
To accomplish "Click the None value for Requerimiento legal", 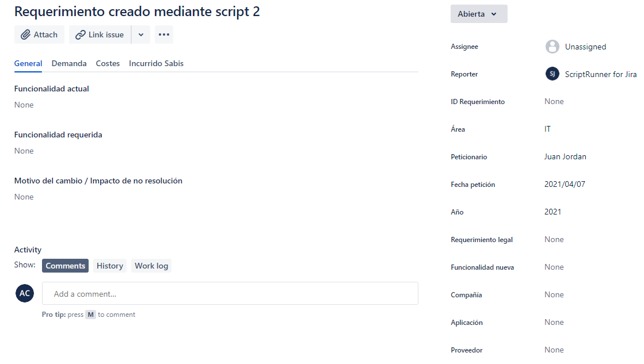I will point(554,239).
